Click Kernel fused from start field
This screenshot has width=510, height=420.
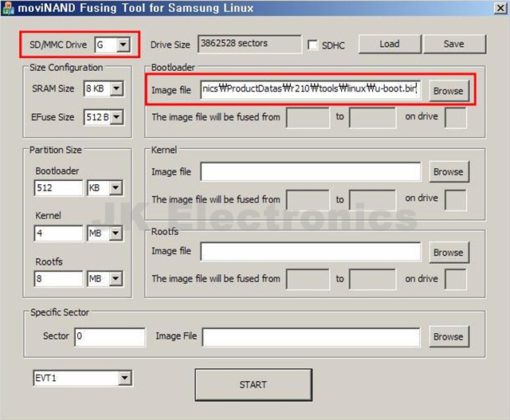[308, 200]
